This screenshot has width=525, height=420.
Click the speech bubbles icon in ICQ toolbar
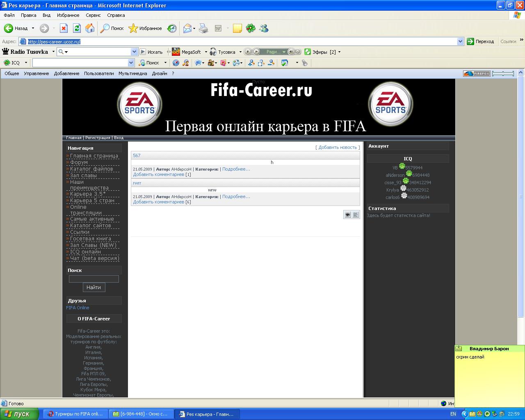(198, 63)
